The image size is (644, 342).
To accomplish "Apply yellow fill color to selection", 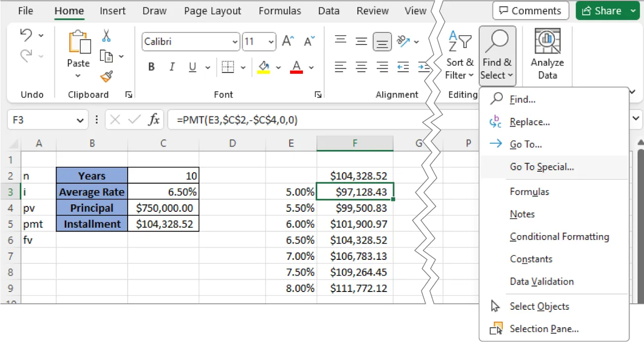I will coord(264,66).
